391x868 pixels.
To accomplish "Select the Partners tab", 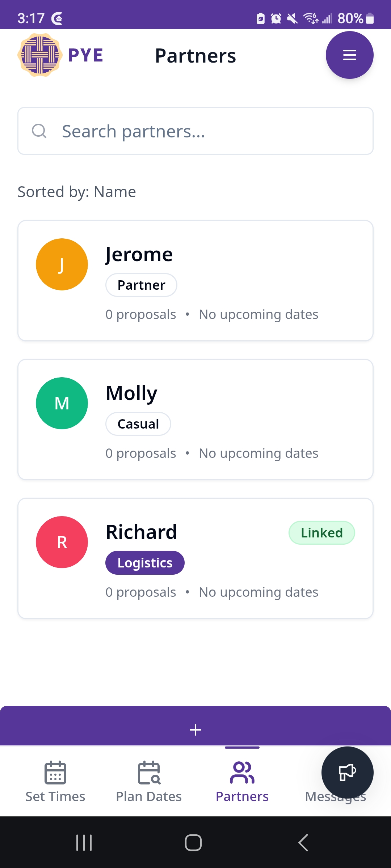I will tap(242, 781).
